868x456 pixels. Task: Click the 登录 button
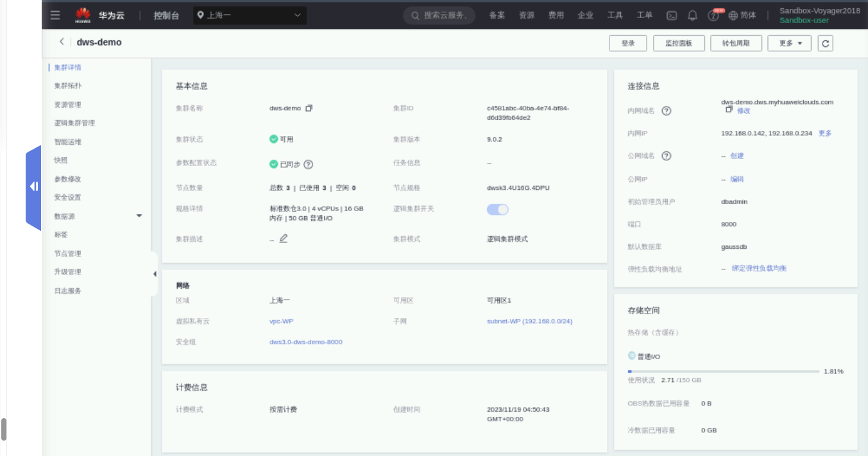tap(628, 43)
